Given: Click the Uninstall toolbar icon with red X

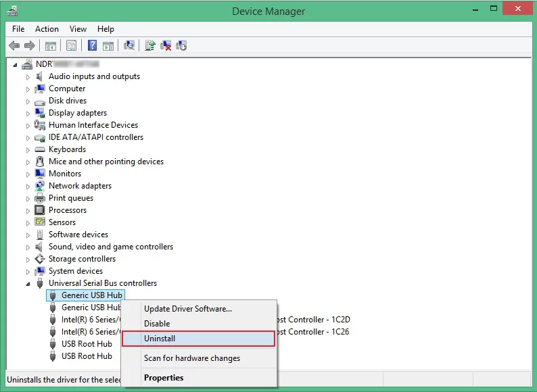Looking at the screenshot, I should pyautogui.click(x=166, y=45).
